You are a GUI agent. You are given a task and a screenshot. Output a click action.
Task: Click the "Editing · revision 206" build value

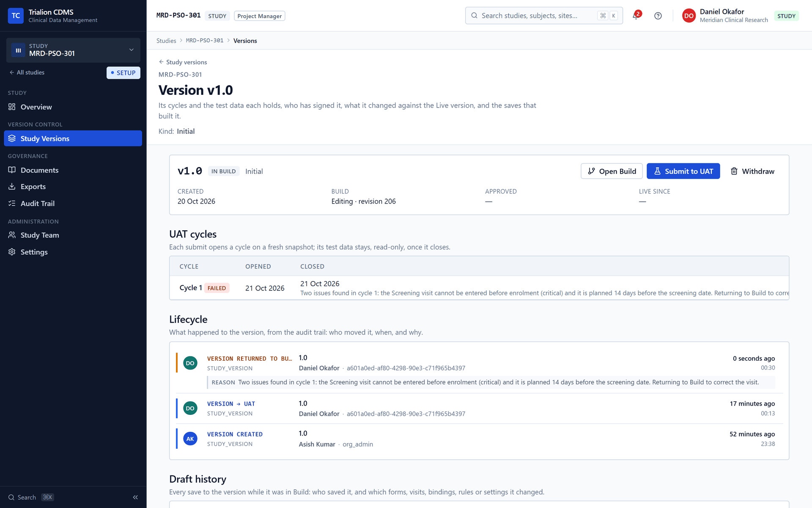coord(363,202)
